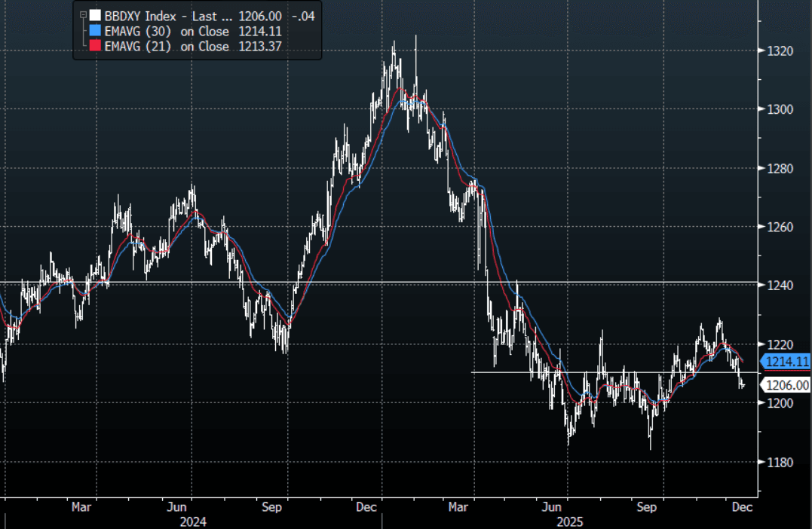This screenshot has height=529, width=812.
Task: Select the shorter horizontal line near 1210
Action: [603, 372]
